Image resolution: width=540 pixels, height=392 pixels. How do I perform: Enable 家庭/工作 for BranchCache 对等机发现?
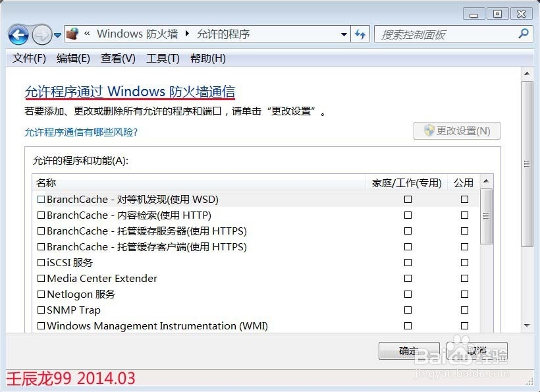pyautogui.click(x=408, y=200)
